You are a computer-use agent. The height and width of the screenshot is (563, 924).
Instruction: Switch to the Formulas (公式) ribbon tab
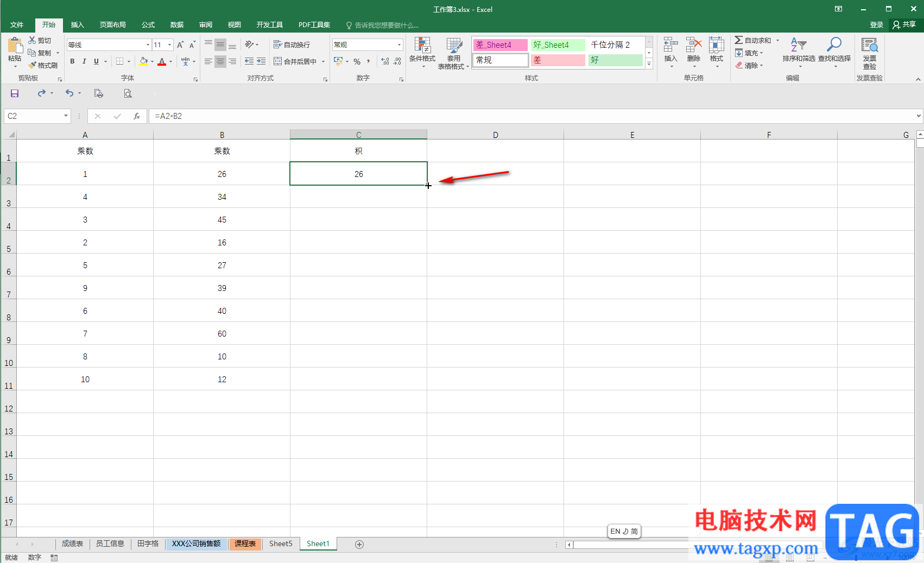[x=148, y=25]
